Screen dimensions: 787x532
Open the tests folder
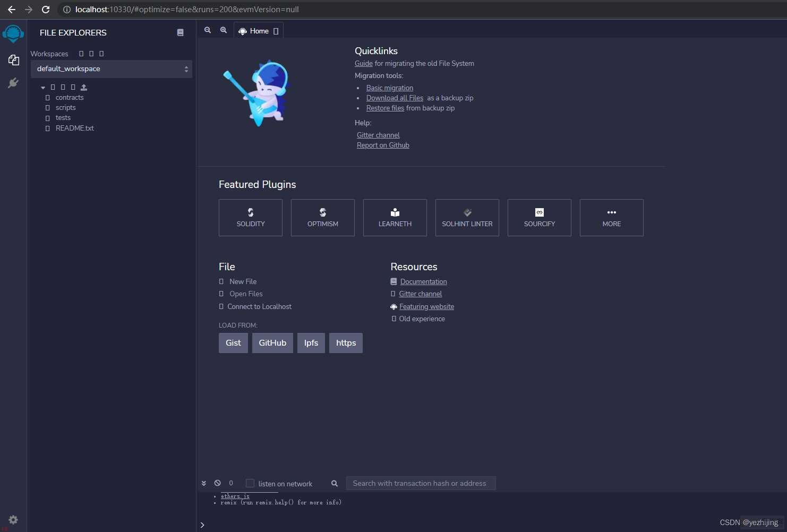(63, 118)
